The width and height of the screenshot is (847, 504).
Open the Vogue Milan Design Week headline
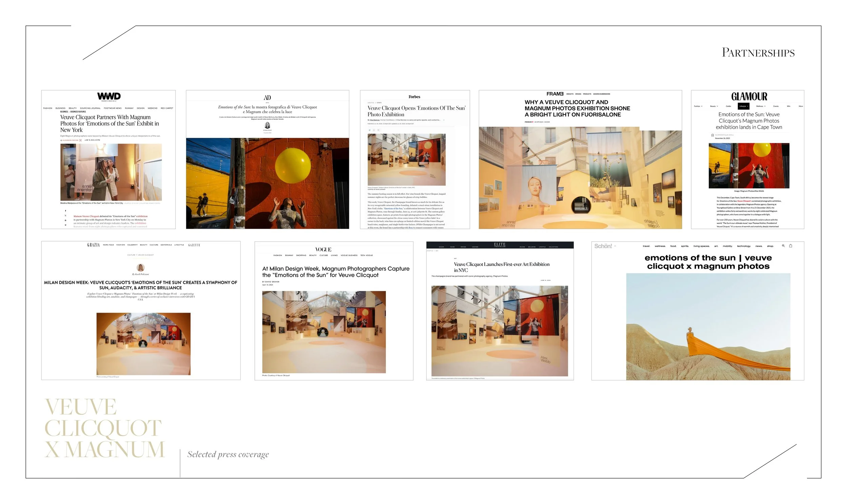coord(335,272)
